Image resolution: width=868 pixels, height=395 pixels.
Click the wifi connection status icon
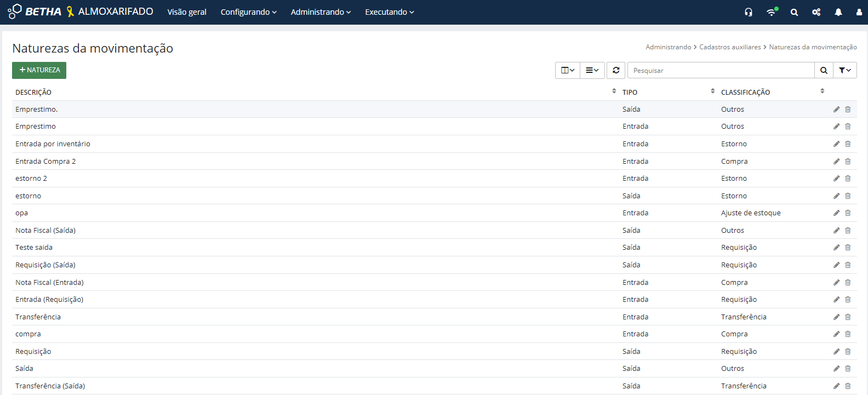point(772,12)
